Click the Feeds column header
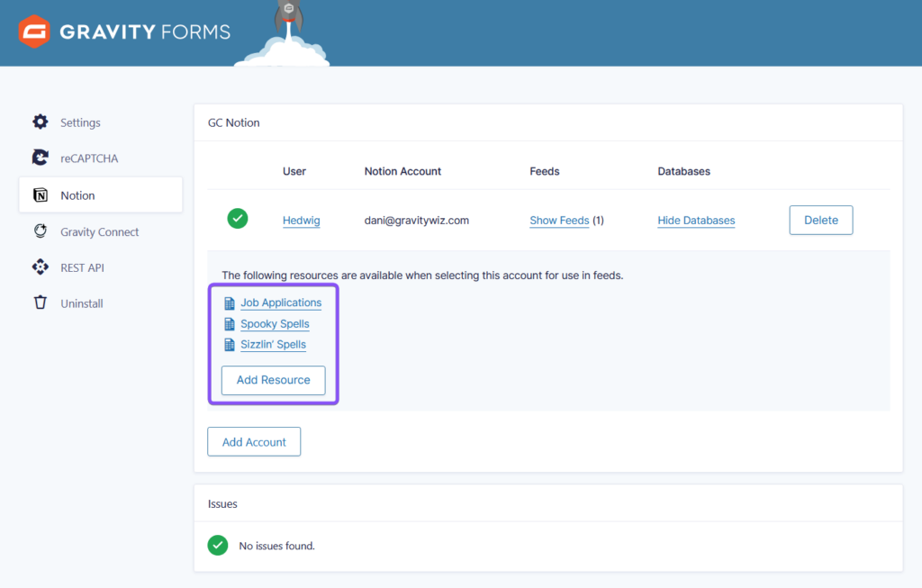Image resolution: width=922 pixels, height=588 pixels. 545,171
